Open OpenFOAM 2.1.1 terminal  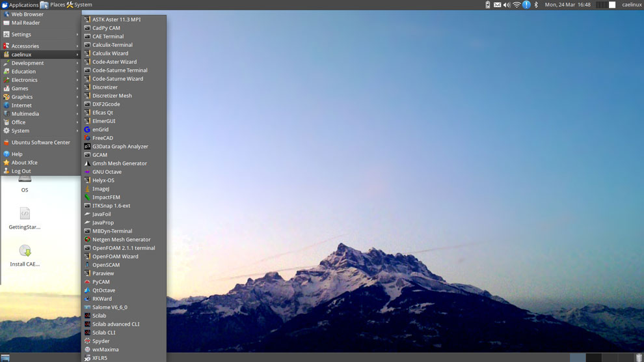click(124, 248)
